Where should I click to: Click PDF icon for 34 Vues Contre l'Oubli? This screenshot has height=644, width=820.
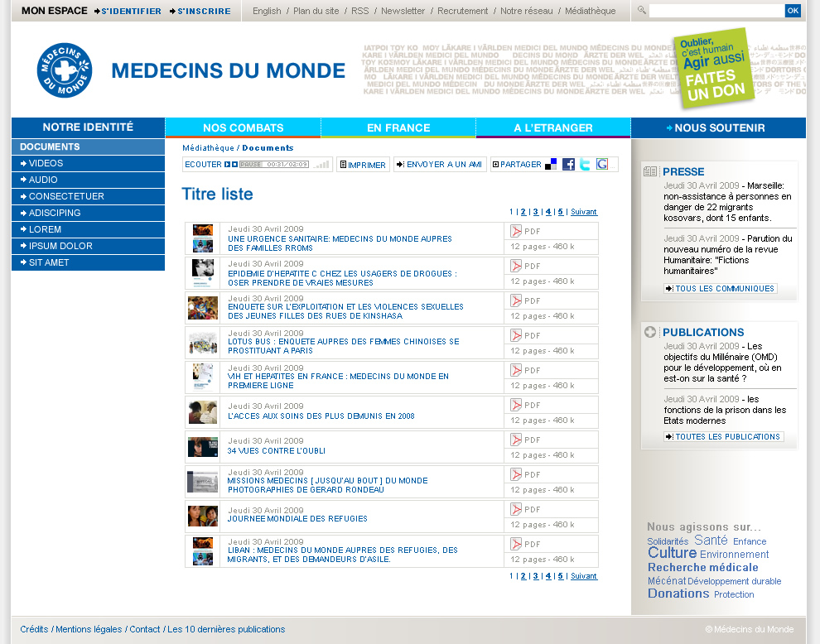516,440
